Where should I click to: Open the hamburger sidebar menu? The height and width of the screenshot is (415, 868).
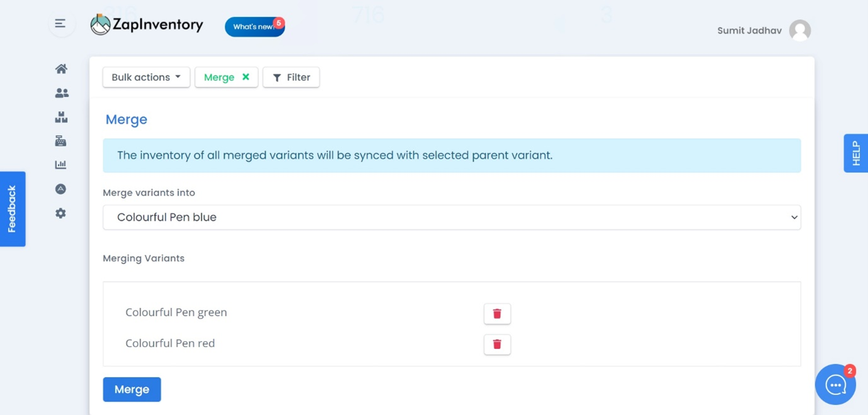(x=60, y=24)
